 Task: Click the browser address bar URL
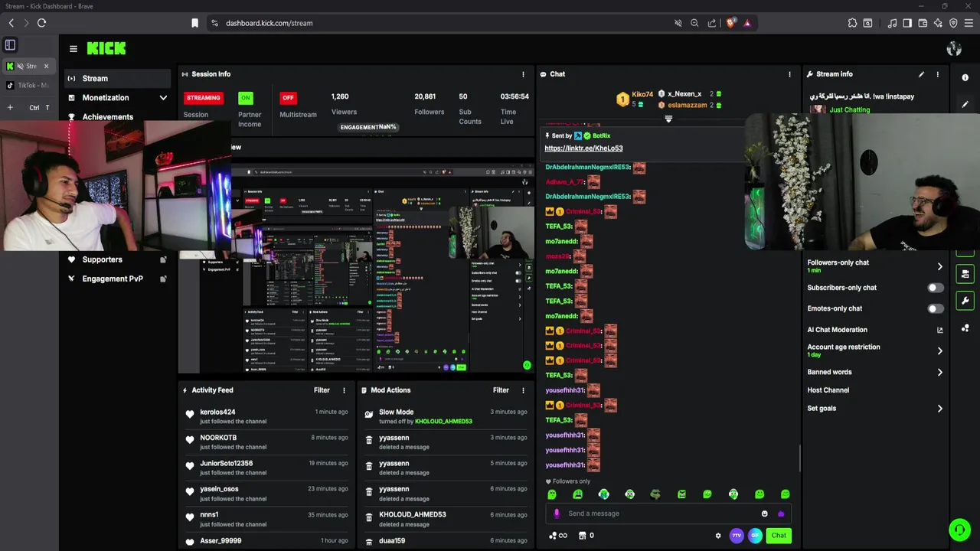click(x=269, y=23)
